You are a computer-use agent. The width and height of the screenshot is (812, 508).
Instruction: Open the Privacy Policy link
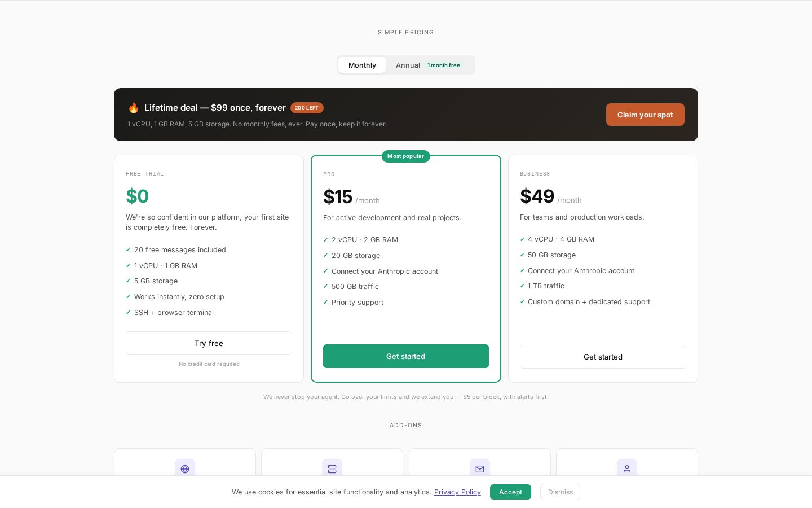(x=457, y=492)
